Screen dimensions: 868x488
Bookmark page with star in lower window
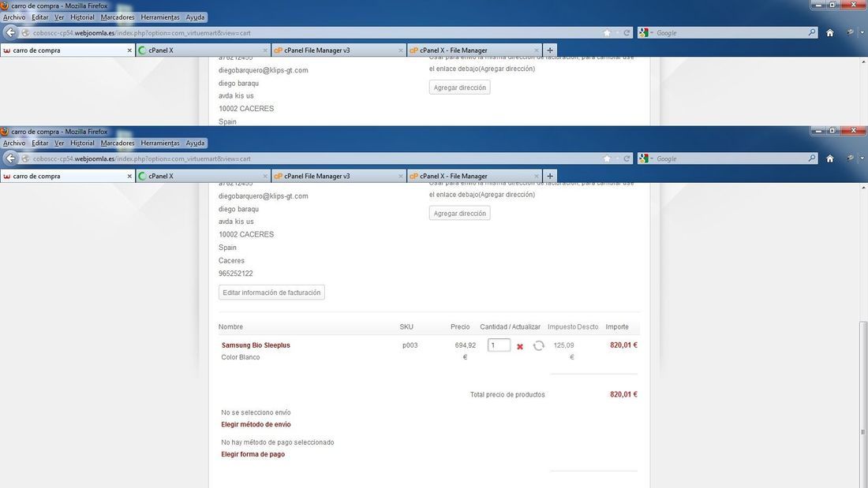coord(607,158)
